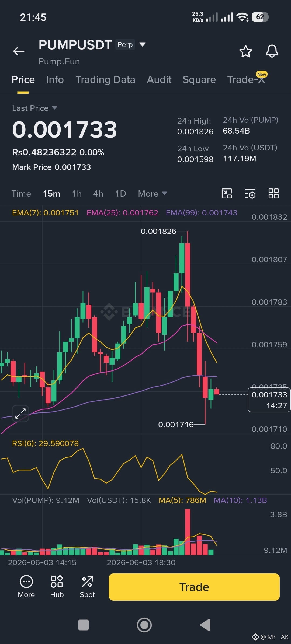Tap the Wi-Fi status icon
The image size is (291, 644).
tap(242, 17)
